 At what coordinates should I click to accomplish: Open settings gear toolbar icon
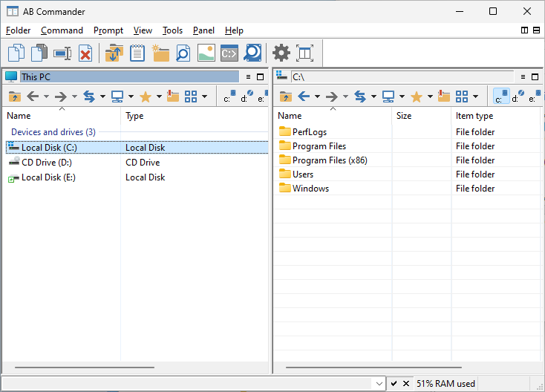(281, 53)
